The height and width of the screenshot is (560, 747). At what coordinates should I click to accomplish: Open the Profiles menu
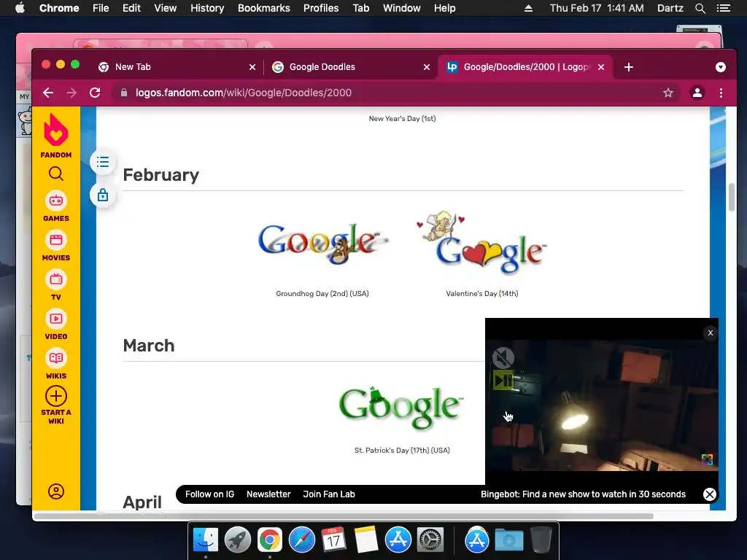click(x=321, y=8)
